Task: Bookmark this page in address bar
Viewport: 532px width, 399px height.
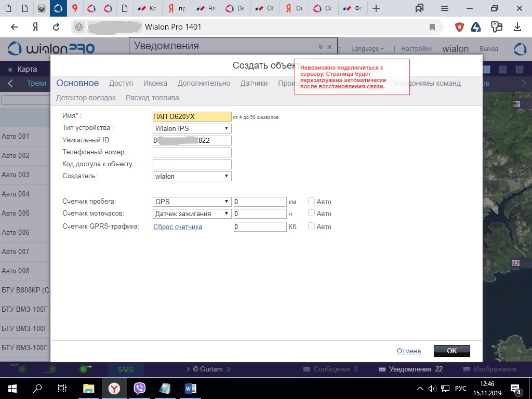Action: [432, 27]
